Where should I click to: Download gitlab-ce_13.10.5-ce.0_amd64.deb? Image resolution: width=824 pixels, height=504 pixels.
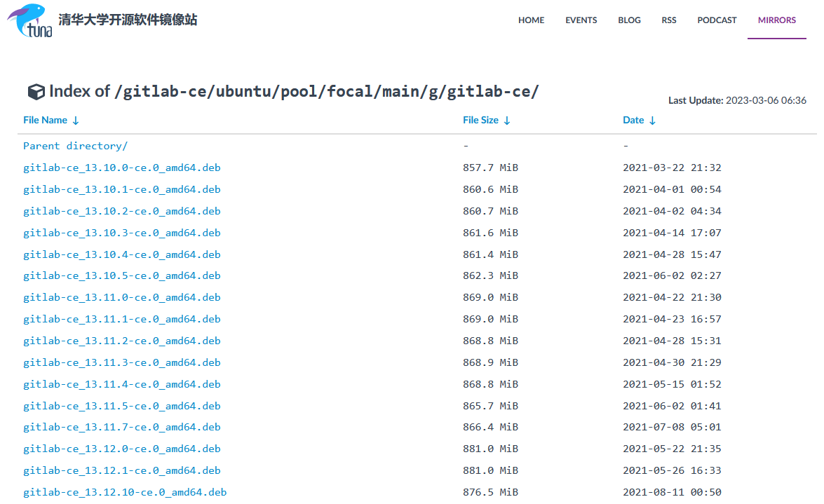click(122, 276)
